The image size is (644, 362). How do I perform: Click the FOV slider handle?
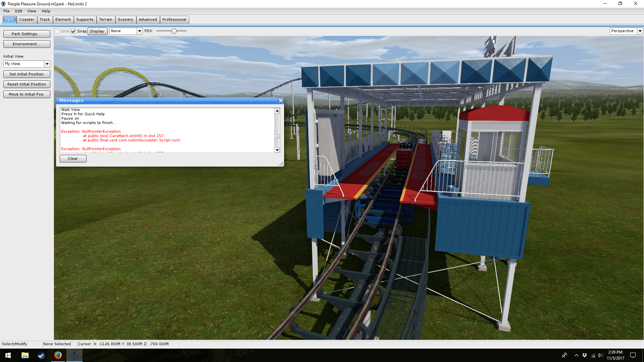[174, 31]
